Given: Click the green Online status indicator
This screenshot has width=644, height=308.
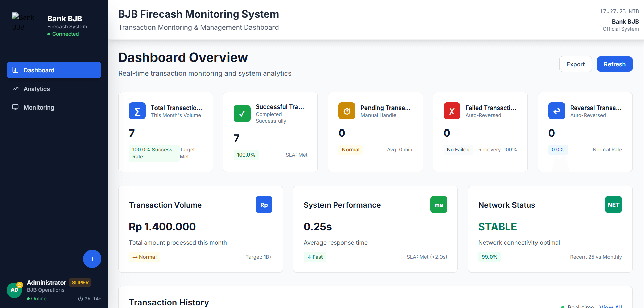Looking at the screenshot, I should point(37,298).
